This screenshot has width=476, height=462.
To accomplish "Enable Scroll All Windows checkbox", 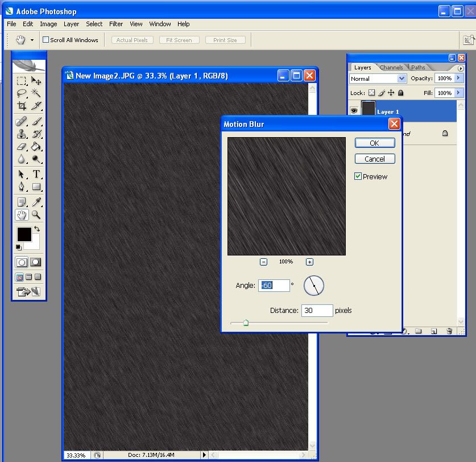I will pyautogui.click(x=46, y=40).
